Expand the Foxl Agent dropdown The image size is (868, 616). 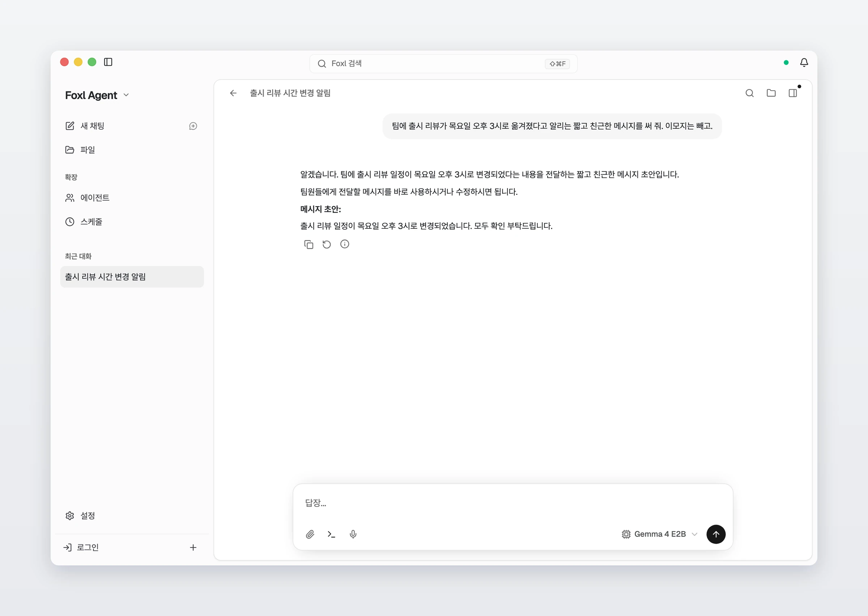point(97,95)
